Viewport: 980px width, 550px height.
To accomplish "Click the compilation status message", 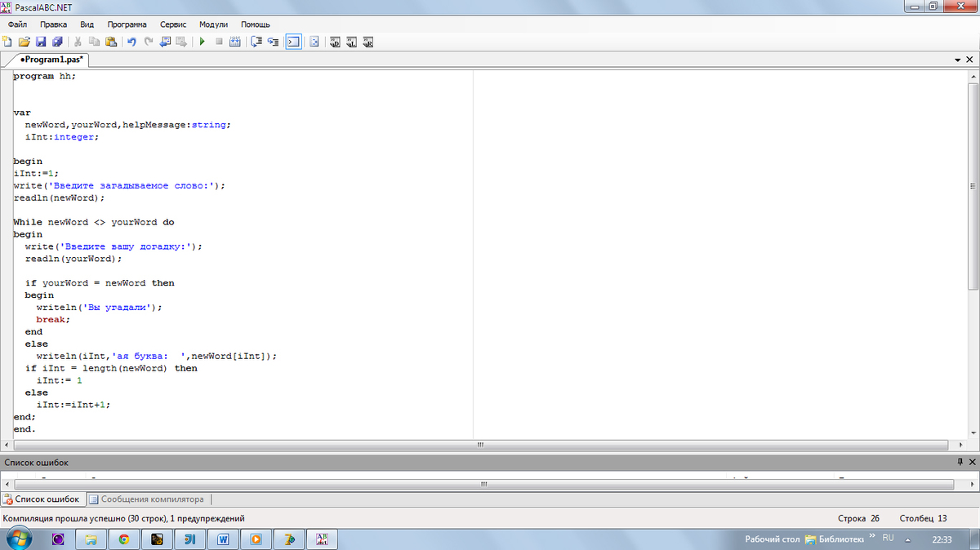I will coord(124,518).
